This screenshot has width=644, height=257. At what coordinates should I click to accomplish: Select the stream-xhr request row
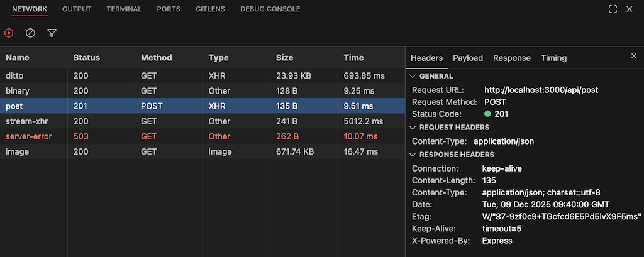point(26,121)
